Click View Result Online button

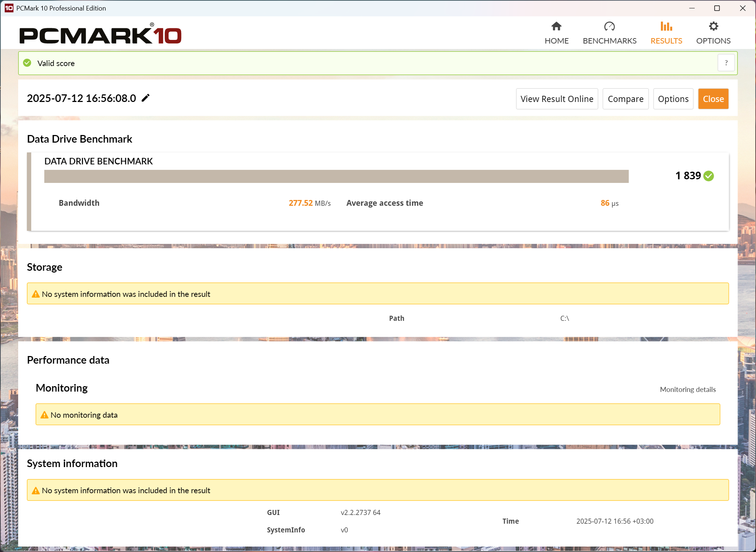pyautogui.click(x=557, y=99)
